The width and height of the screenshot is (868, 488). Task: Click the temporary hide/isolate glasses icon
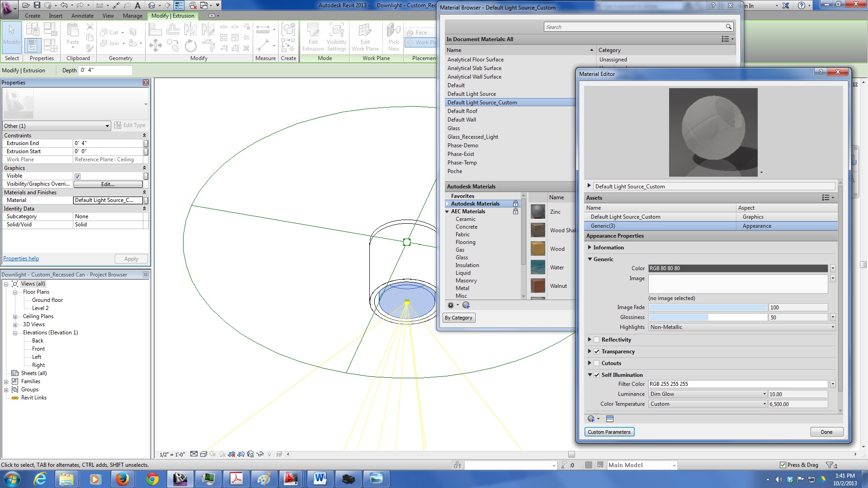pyautogui.click(x=260, y=454)
